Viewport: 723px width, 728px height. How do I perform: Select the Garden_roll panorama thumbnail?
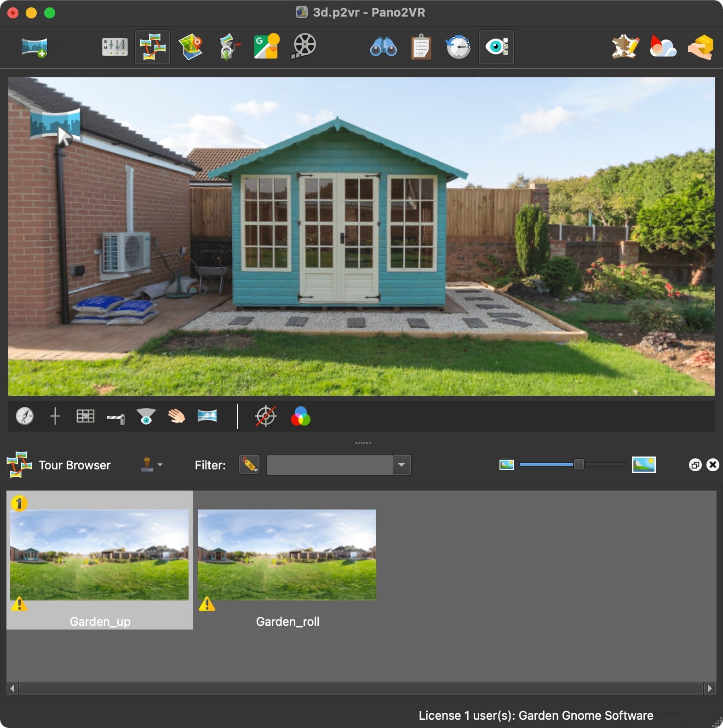click(x=287, y=555)
